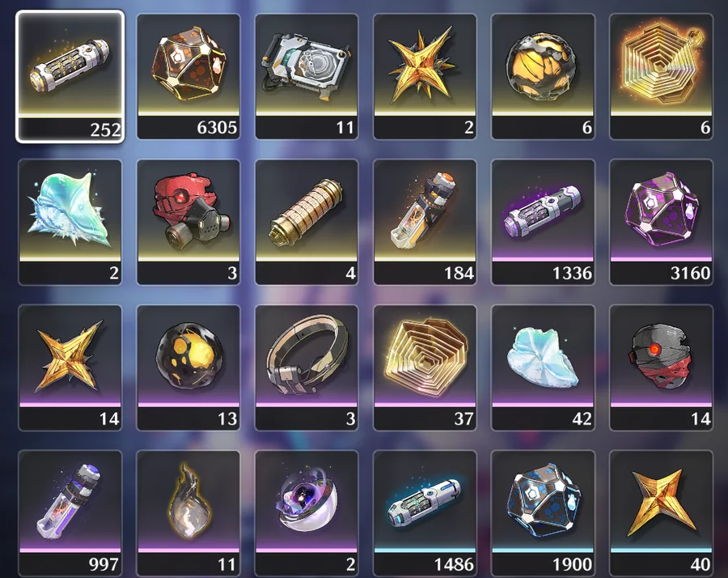Select the gold battery item with 252
Image resolution: width=728 pixels, height=578 pixels.
coord(70,76)
